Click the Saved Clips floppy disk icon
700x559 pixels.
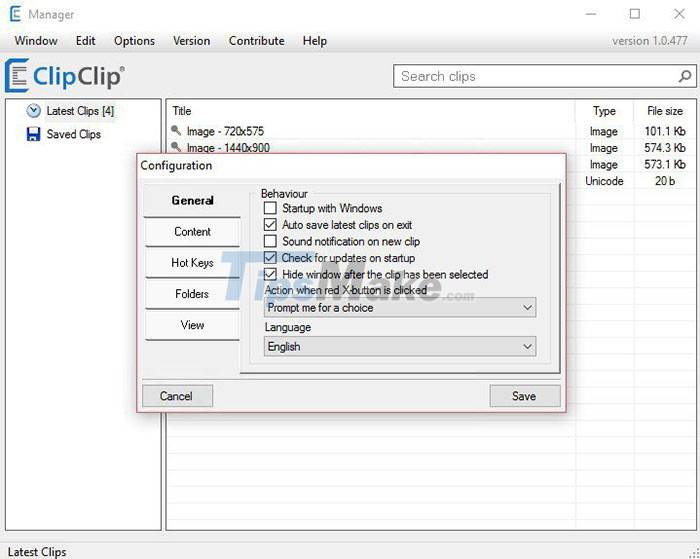pos(33,134)
